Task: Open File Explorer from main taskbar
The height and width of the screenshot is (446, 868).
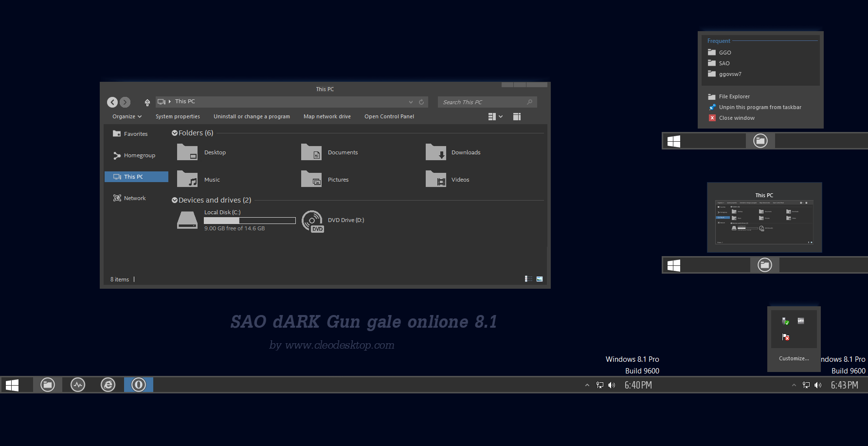Action: click(48, 385)
